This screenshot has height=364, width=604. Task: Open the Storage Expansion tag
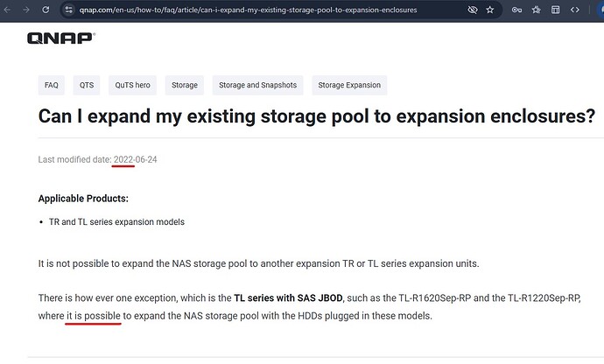point(348,85)
